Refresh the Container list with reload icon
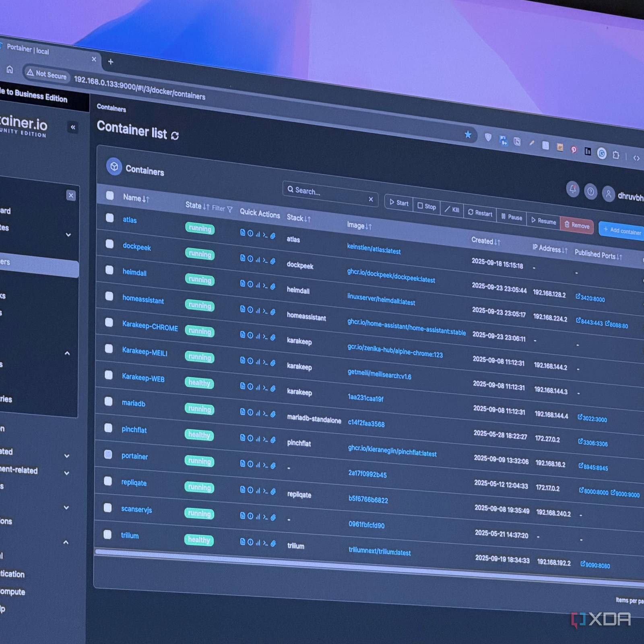This screenshot has width=644, height=644. pyautogui.click(x=175, y=136)
